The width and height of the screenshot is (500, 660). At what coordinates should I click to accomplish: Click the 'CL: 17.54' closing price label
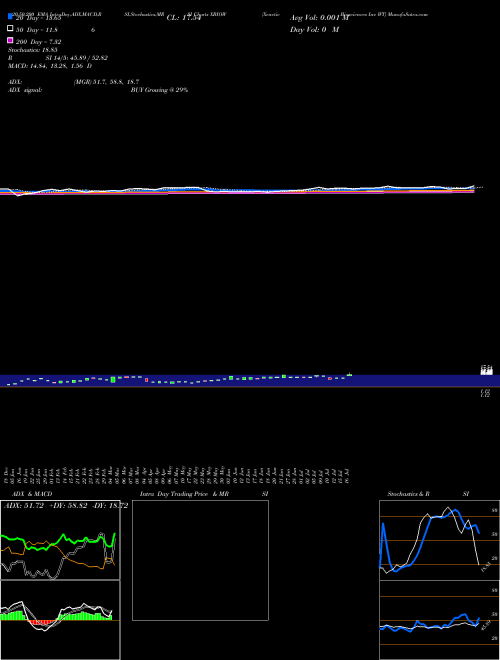(184, 18)
